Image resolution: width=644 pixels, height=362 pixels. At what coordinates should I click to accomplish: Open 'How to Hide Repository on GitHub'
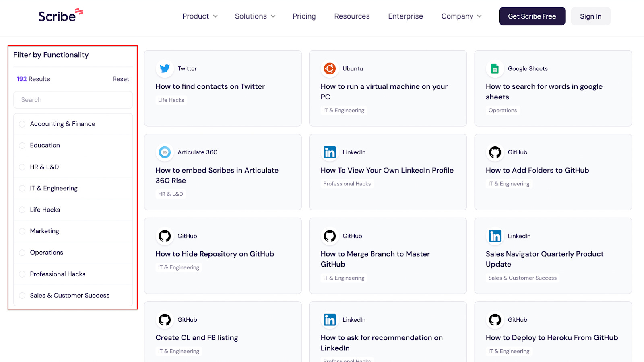pyautogui.click(x=215, y=254)
